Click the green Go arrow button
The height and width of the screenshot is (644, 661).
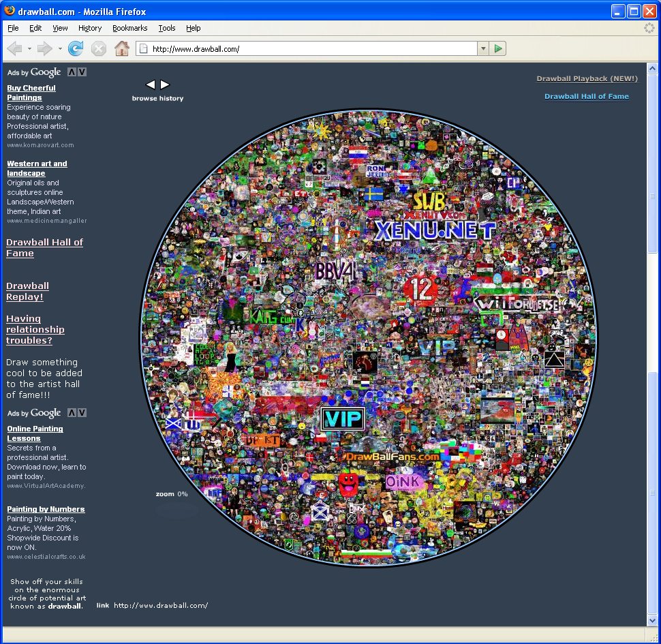pyautogui.click(x=498, y=49)
